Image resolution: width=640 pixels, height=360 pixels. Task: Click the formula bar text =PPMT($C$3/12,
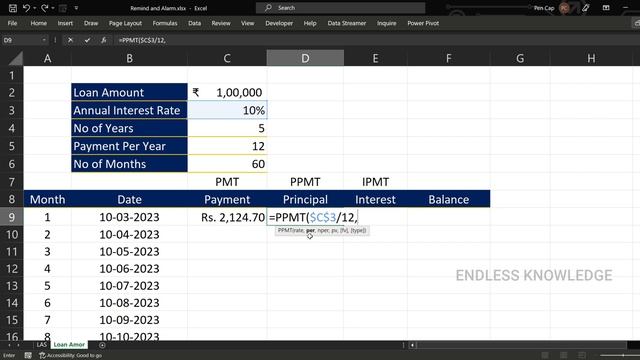(142, 40)
